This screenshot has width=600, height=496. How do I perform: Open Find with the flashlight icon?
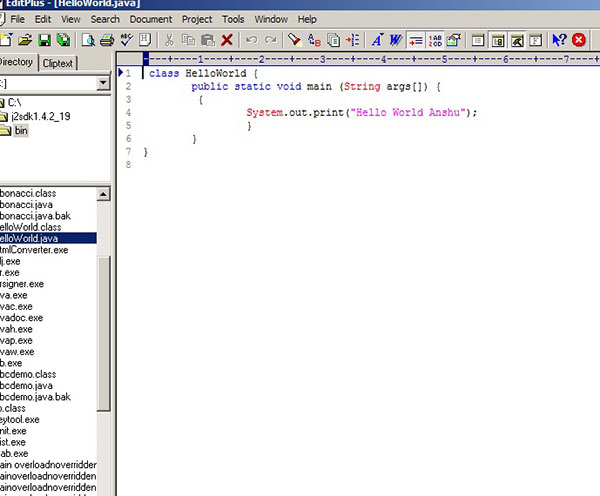click(x=294, y=40)
